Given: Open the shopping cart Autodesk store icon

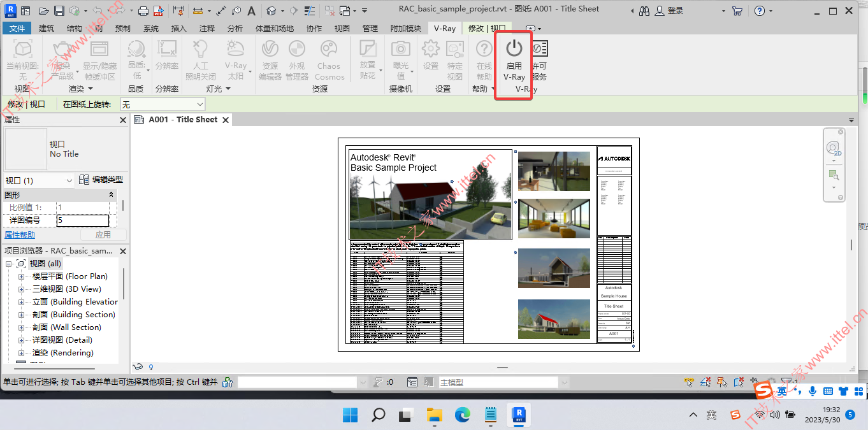Looking at the screenshot, I should click(x=737, y=11).
